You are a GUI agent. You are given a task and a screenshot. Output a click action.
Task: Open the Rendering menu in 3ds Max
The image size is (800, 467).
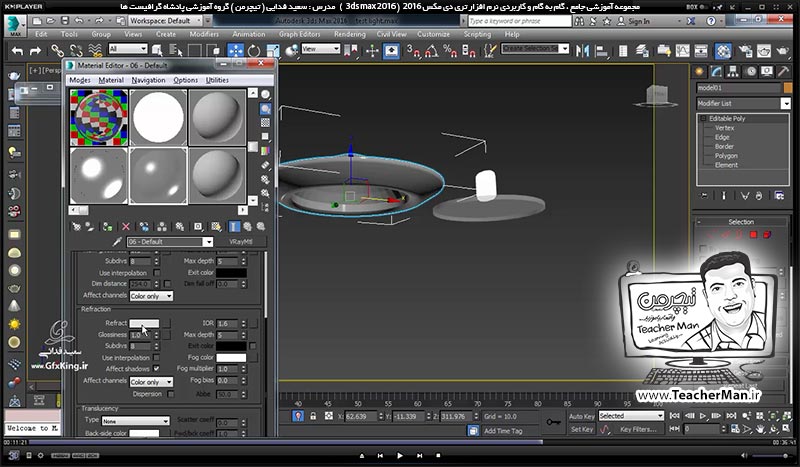point(349,34)
